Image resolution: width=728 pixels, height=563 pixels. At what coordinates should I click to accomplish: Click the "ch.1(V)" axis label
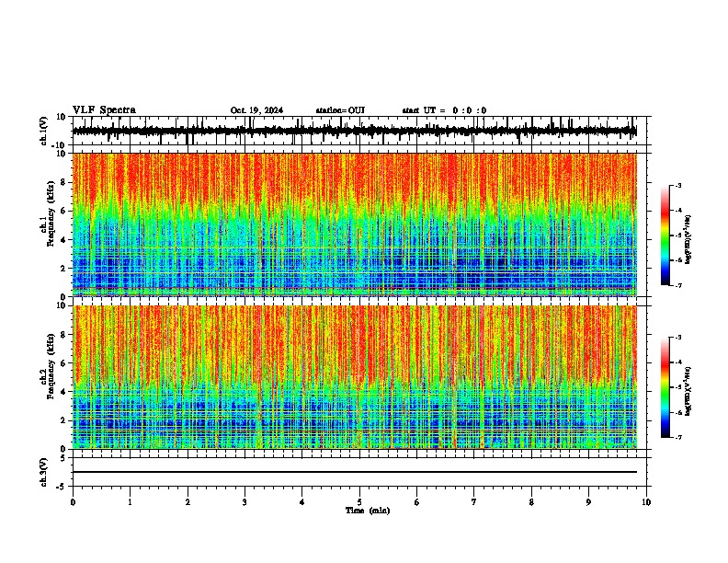[44, 131]
